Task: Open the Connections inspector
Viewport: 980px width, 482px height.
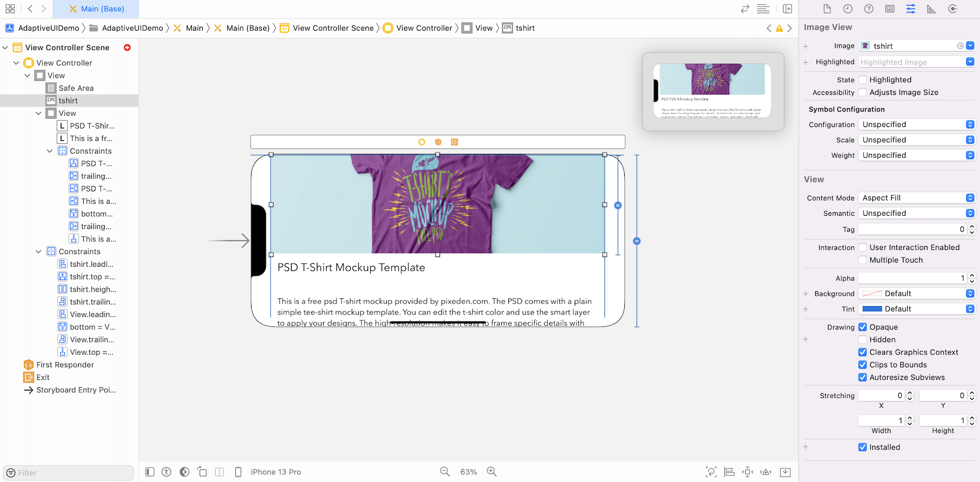Action: click(x=952, y=9)
